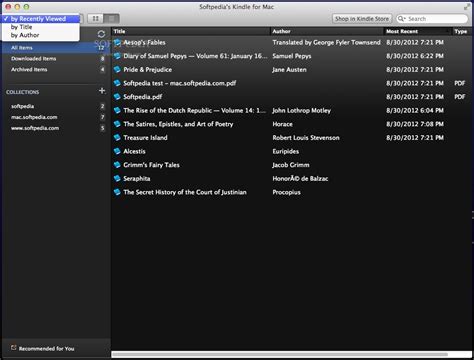Screen dimensions: 474x360
Task: Select The Secret History of the Court of Justinian
Action: [185, 192]
